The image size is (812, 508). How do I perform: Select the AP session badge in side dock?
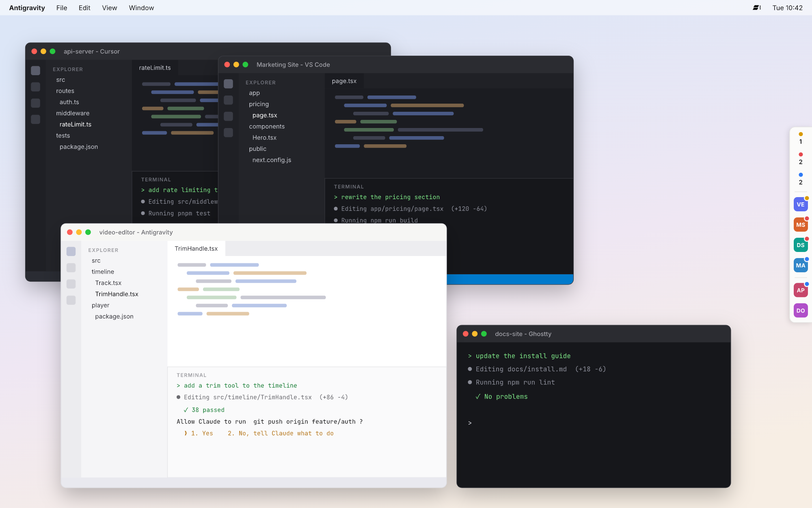click(800, 290)
